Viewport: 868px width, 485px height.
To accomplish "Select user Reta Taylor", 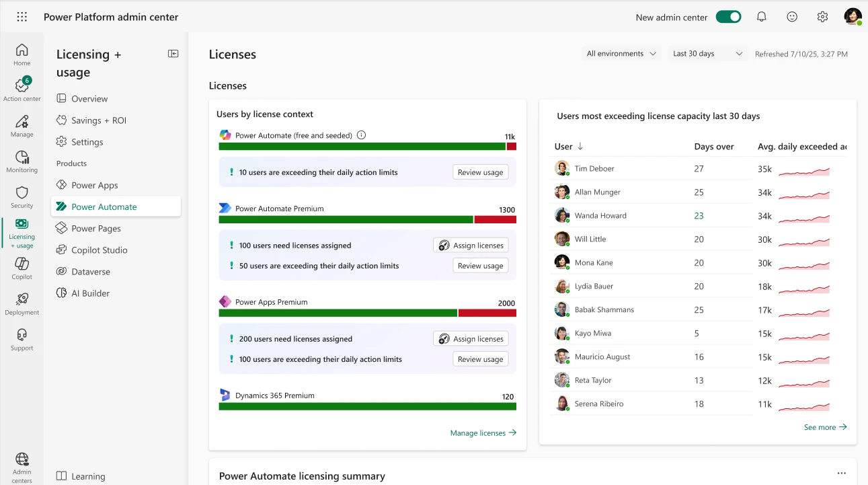I will [x=593, y=381].
